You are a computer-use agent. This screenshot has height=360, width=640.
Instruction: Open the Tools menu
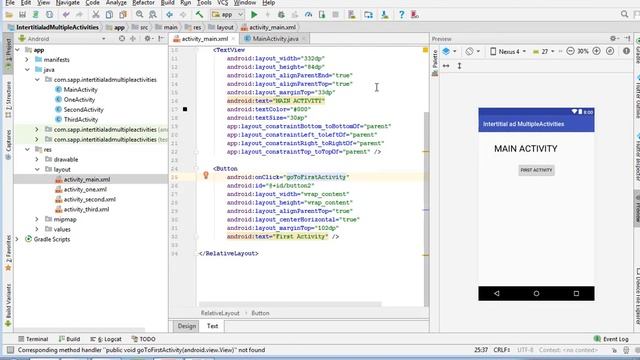click(x=204, y=3)
